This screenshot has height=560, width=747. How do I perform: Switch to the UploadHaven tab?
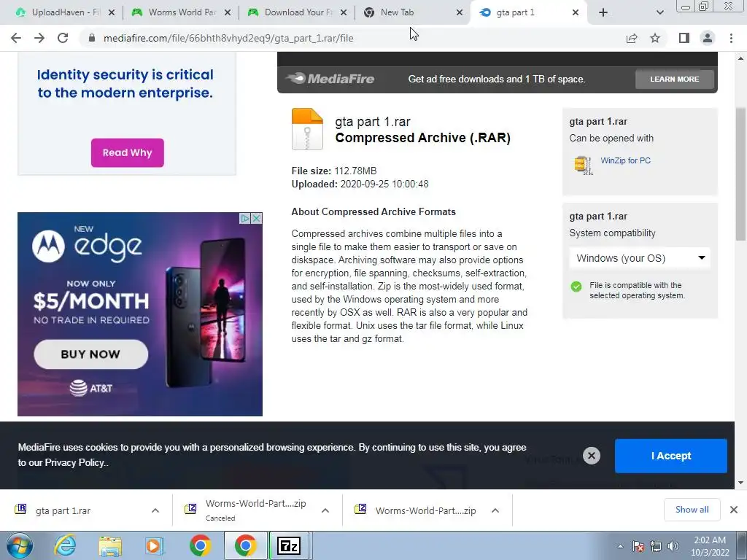[x=65, y=12]
